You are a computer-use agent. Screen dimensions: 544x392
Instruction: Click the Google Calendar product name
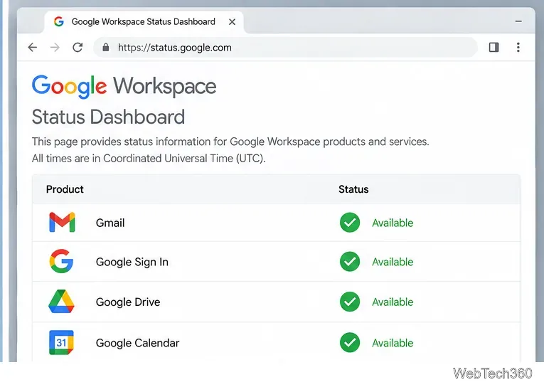point(137,343)
